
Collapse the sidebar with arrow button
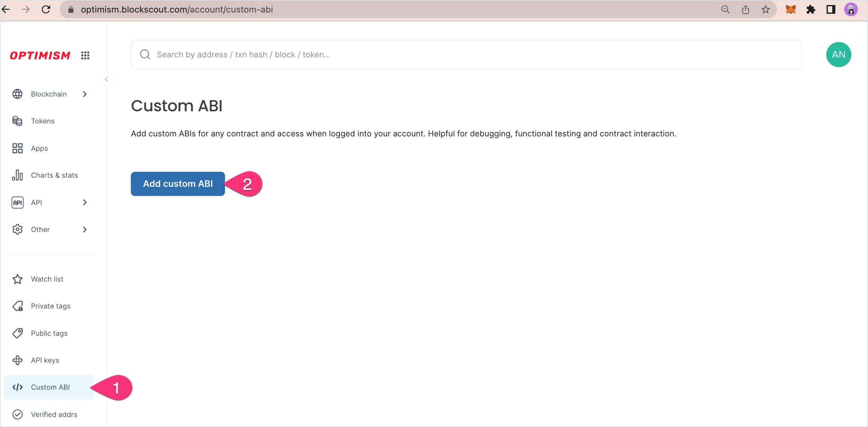pyautogui.click(x=107, y=79)
